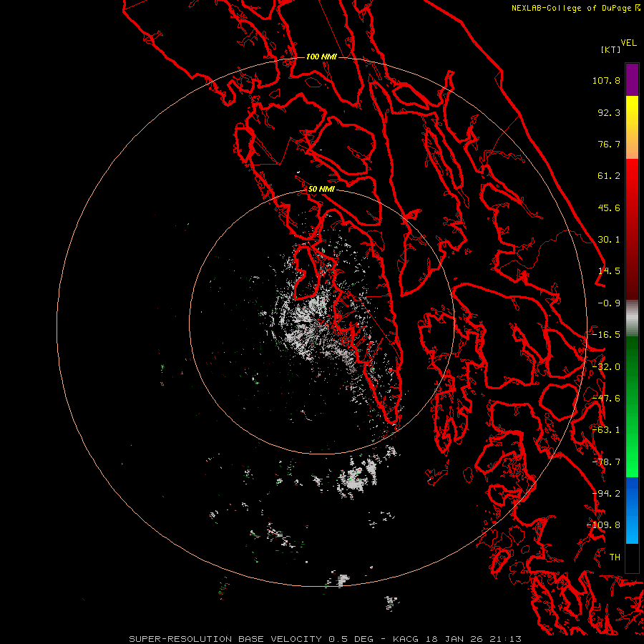644x644 pixels.
Task: Click the VEL label above color scale
Action: (x=628, y=43)
